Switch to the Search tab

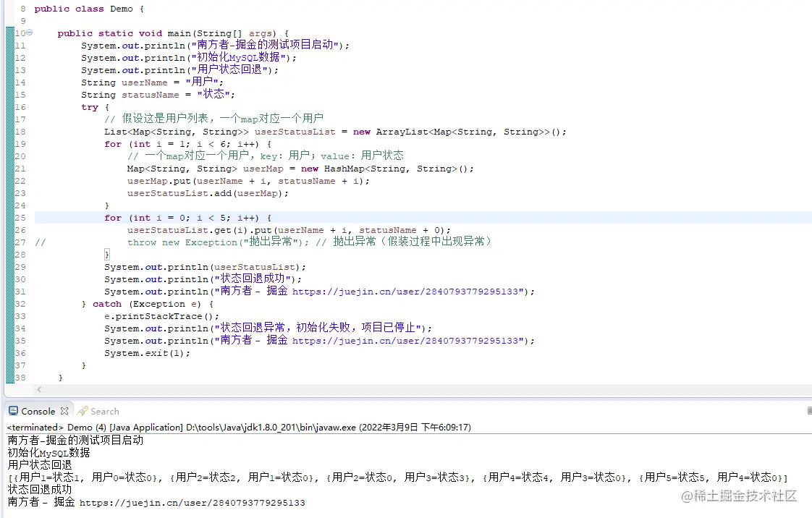105,412
